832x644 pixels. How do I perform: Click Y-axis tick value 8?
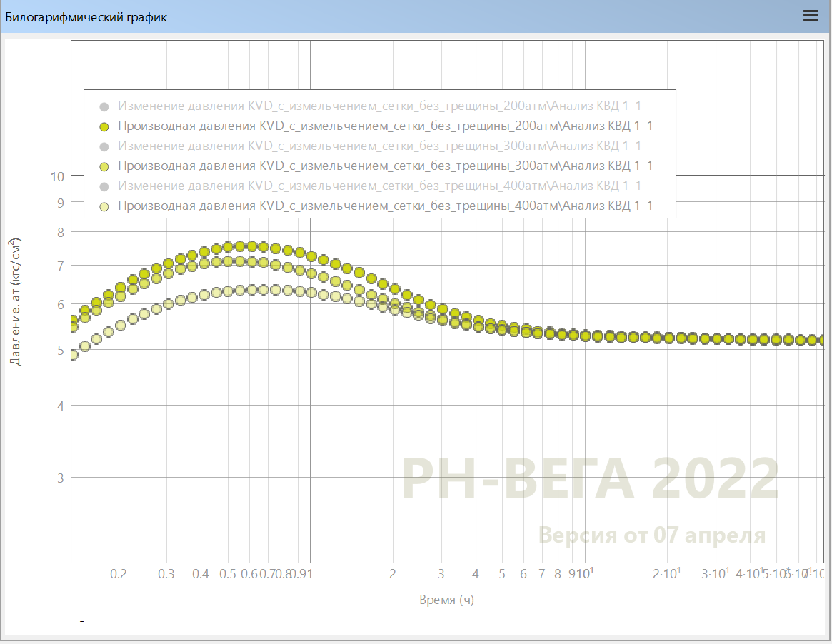click(x=61, y=232)
